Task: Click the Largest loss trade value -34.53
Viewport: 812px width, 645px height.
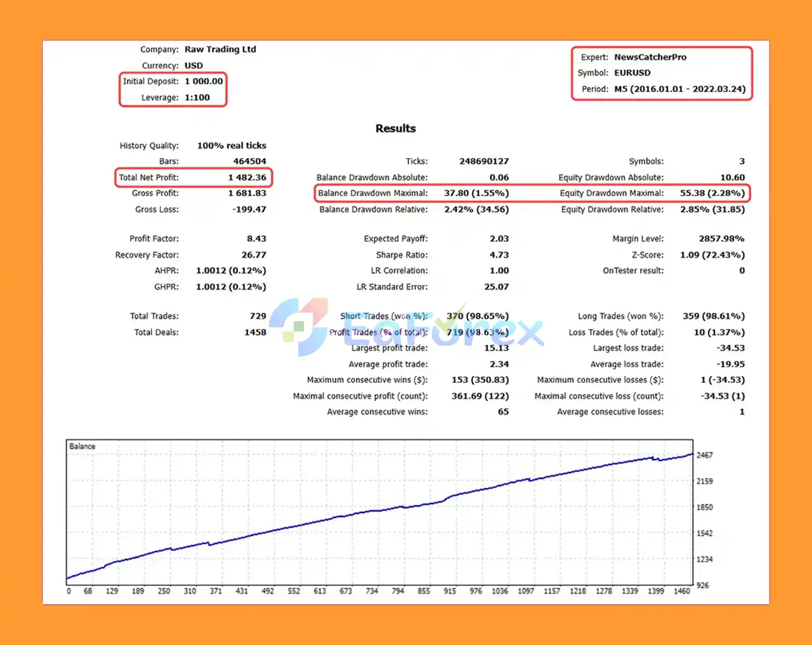Action: click(730, 348)
